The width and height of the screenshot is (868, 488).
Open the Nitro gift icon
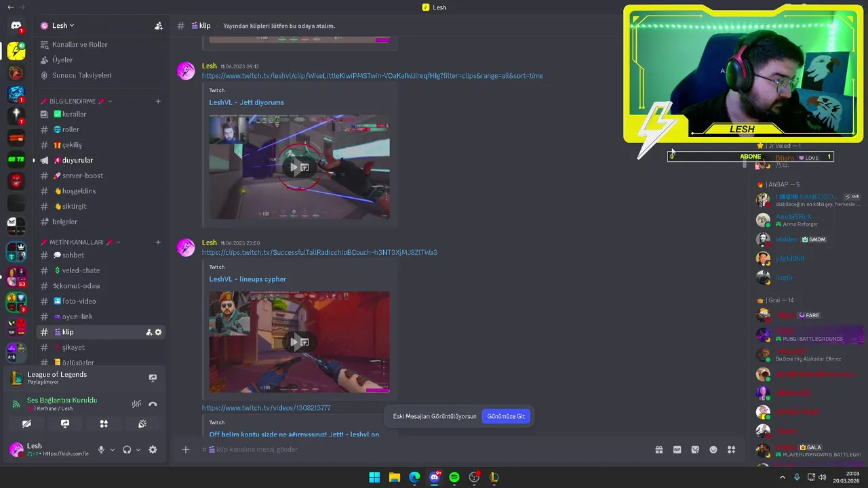coord(658,449)
